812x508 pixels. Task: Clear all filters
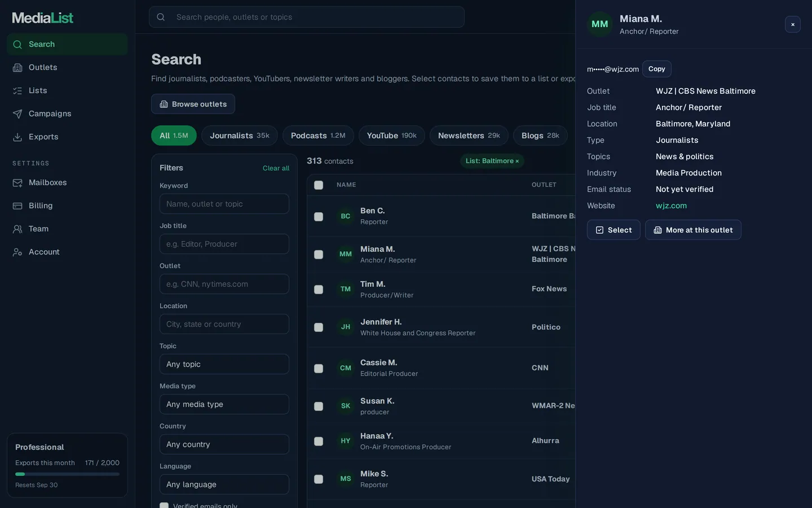click(276, 168)
